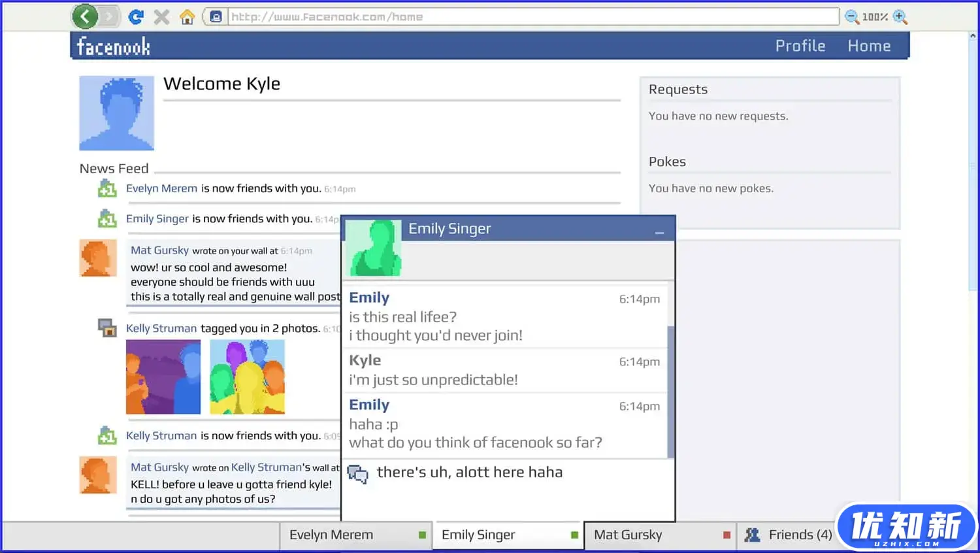980x553 pixels.
Task: Click Kelly Struman link in tagged photos item
Action: click(161, 328)
